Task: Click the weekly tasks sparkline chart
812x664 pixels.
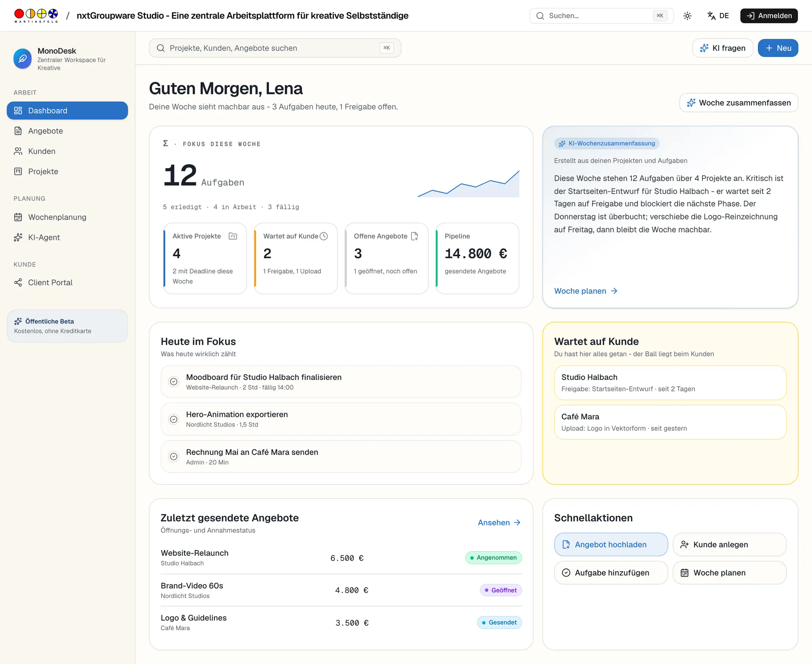Action: pyautogui.click(x=468, y=184)
